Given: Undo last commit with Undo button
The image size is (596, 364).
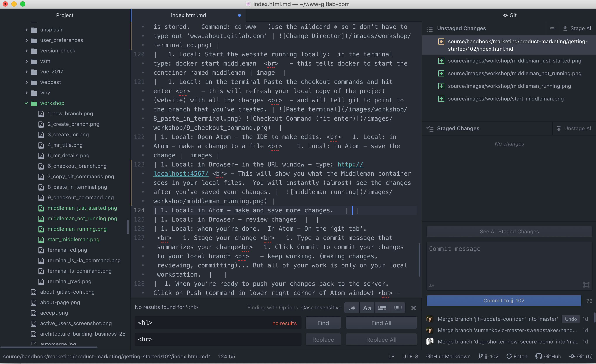Looking at the screenshot, I should pos(571,319).
